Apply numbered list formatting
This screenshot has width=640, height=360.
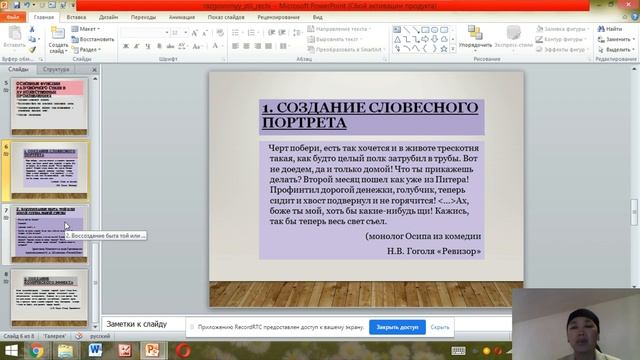click(251, 33)
